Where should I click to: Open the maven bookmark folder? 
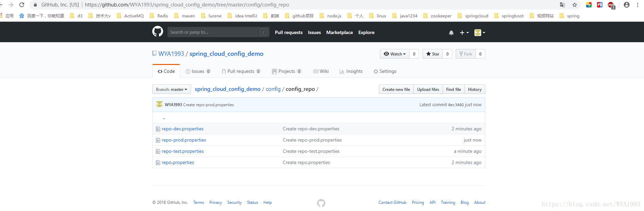185,16
